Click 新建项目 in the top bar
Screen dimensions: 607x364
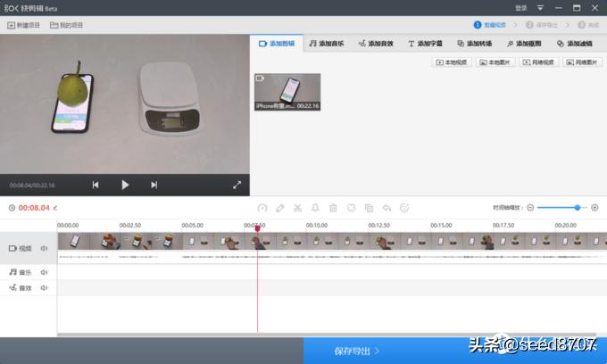pyautogui.click(x=23, y=25)
